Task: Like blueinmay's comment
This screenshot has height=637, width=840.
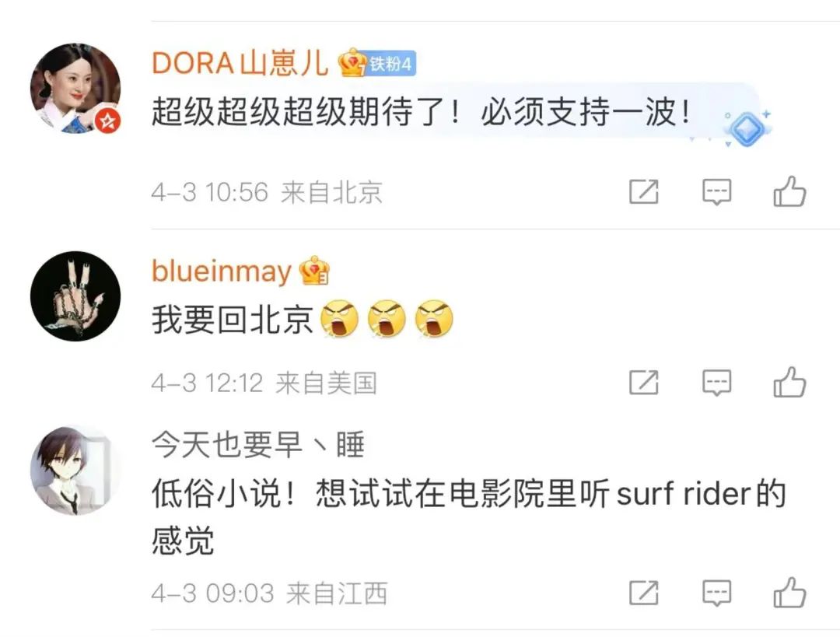Action: (789, 382)
